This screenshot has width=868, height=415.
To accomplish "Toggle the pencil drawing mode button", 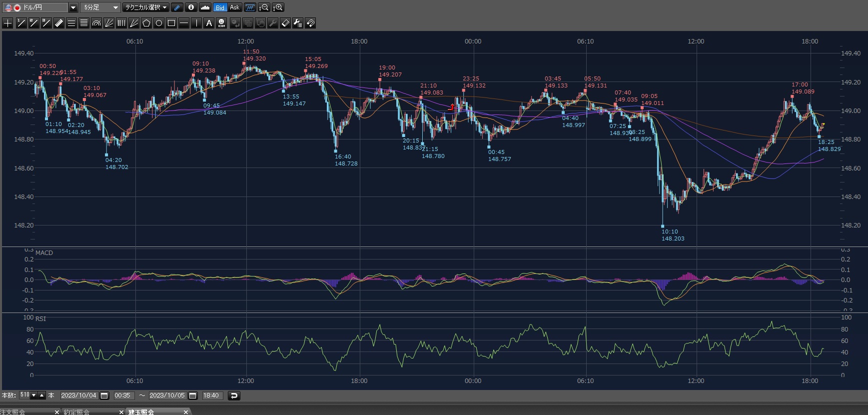I will 177,7.
